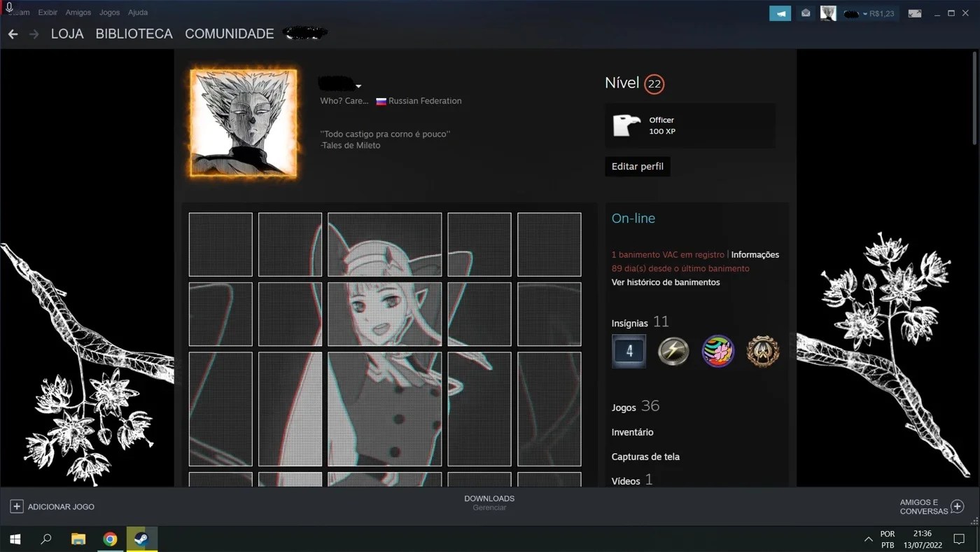Open Windows taskbar search
980x552 pixels.
coord(46,539)
